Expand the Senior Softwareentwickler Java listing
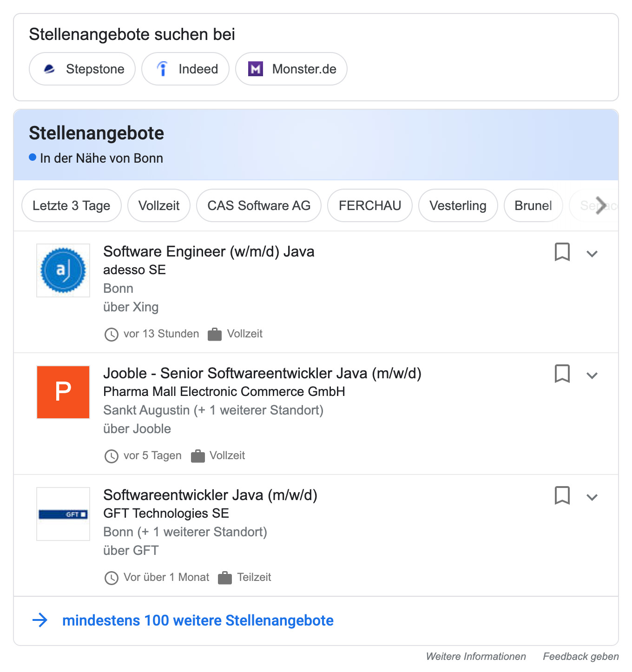Image resolution: width=632 pixels, height=672 pixels. point(592,376)
